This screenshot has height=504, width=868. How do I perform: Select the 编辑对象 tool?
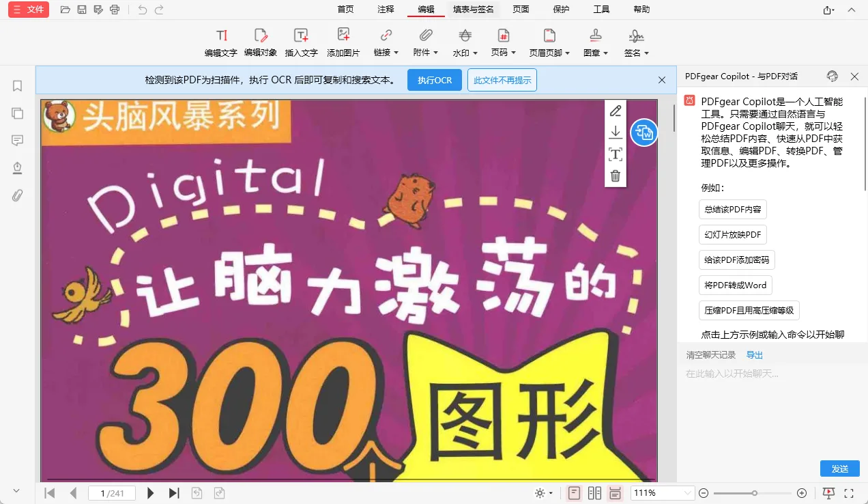[261, 42]
